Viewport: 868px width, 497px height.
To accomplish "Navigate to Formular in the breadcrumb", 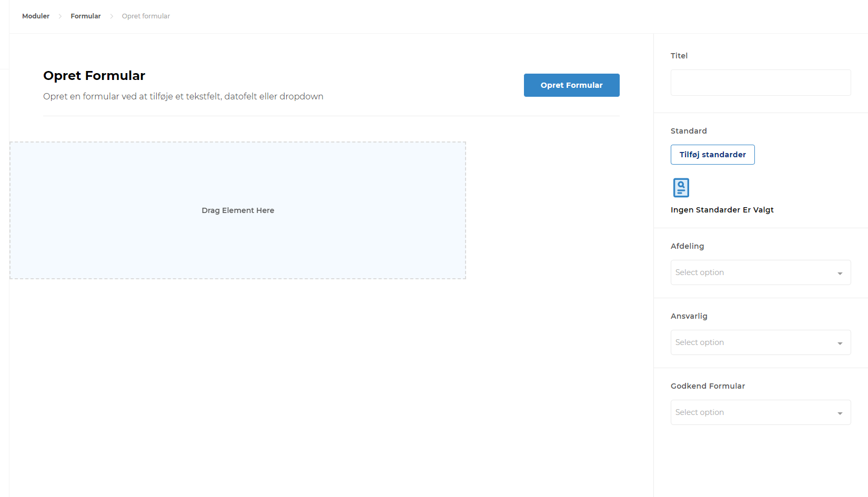I will pos(86,16).
